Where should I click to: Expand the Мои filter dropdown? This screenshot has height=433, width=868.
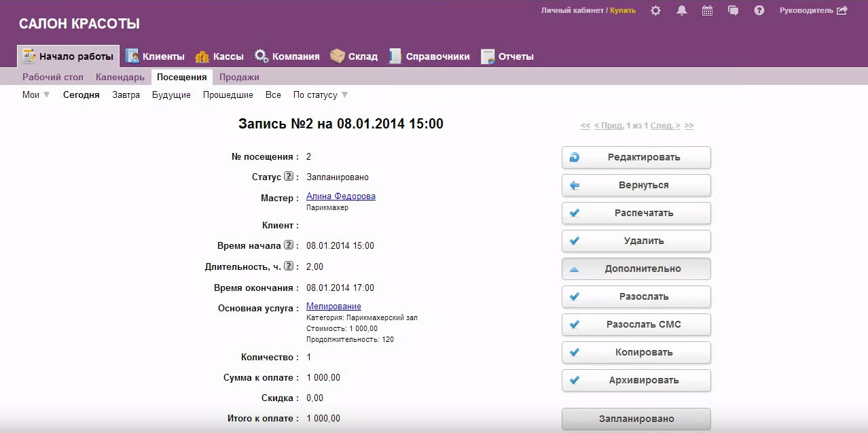click(36, 95)
